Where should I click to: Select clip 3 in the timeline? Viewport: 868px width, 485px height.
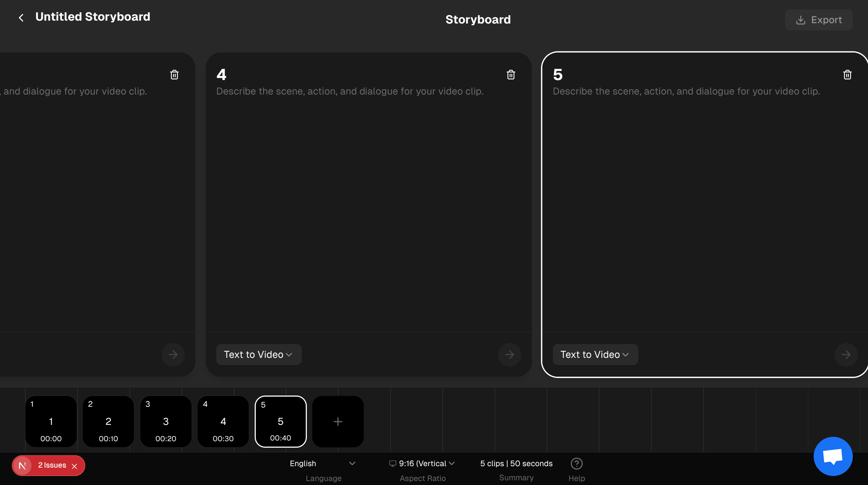[166, 421]
